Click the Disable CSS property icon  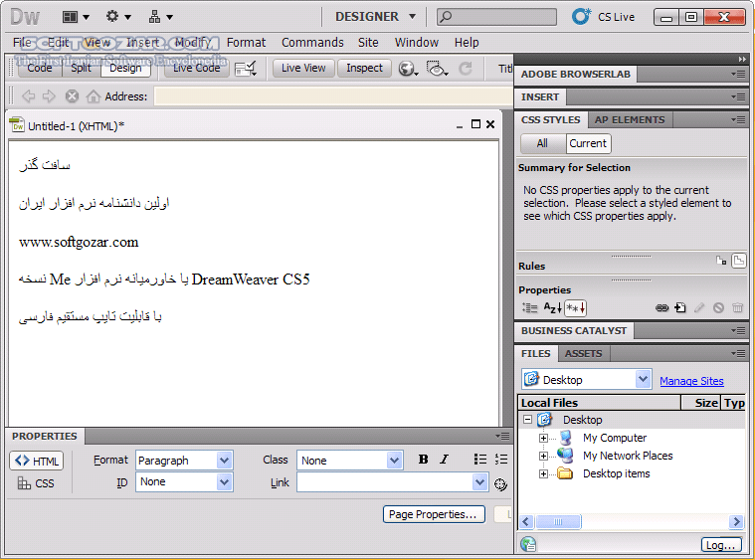click(718, 307)
